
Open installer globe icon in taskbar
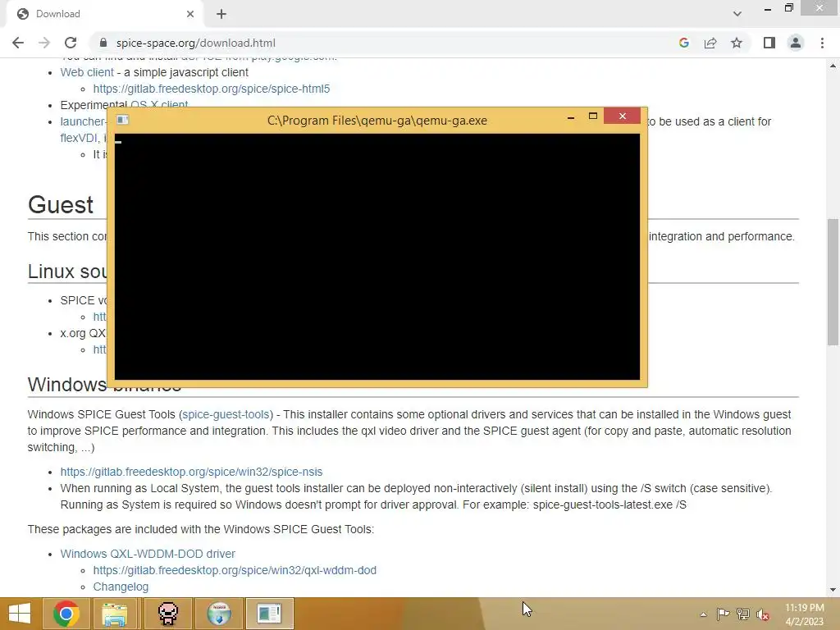tap(219, 614)
